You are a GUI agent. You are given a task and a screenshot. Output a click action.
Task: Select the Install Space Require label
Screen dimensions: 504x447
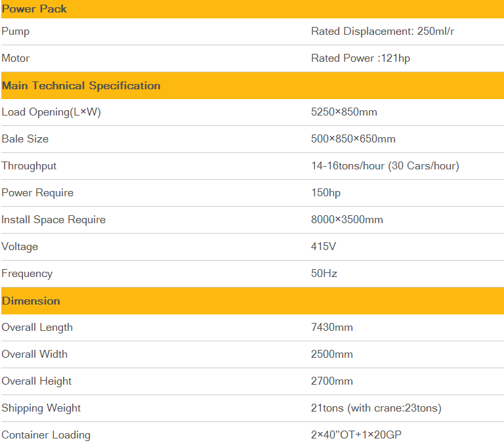click(x=53, y=220)
